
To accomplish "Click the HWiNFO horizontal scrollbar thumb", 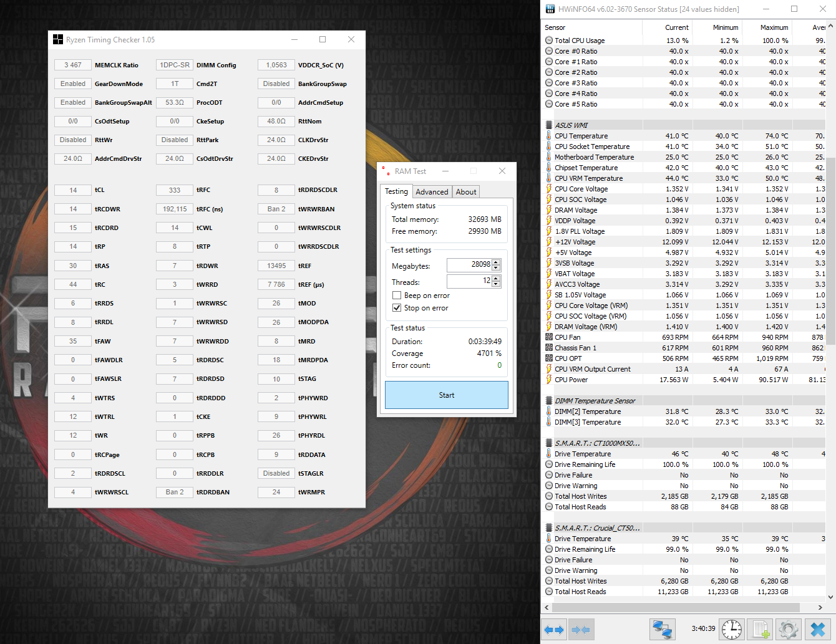I will [677, 607].
